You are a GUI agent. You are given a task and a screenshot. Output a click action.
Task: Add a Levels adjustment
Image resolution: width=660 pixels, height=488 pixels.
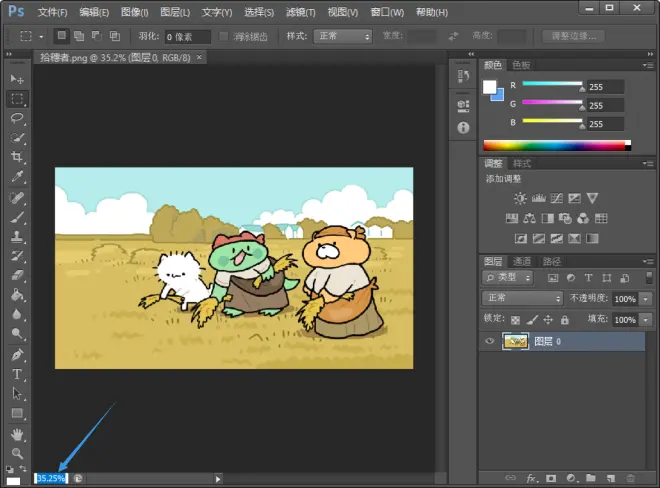point(538,198)
